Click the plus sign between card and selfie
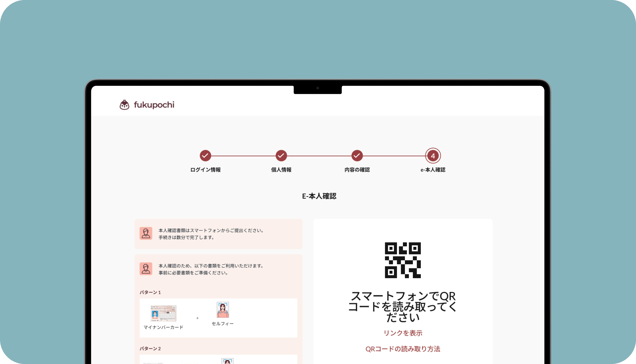The height and width of the screenshot is (364, 636). click(x=197, y=318)
